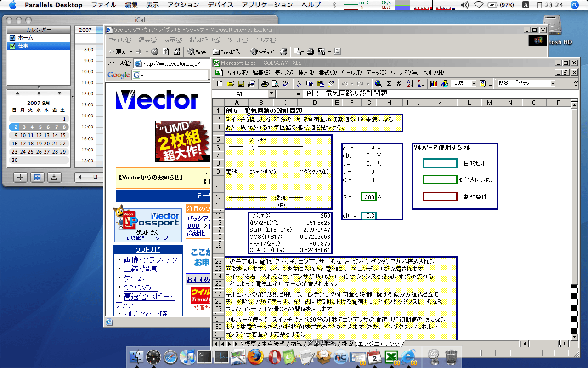Click the AutoSum sigma icon
The height and width of the screenshot is (368, 588).
389,83
